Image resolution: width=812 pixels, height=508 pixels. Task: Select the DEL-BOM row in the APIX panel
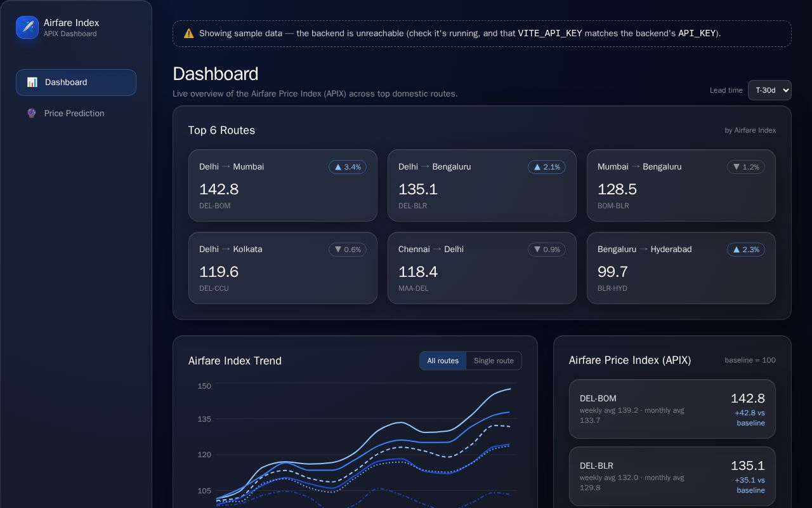click(672, 409)
